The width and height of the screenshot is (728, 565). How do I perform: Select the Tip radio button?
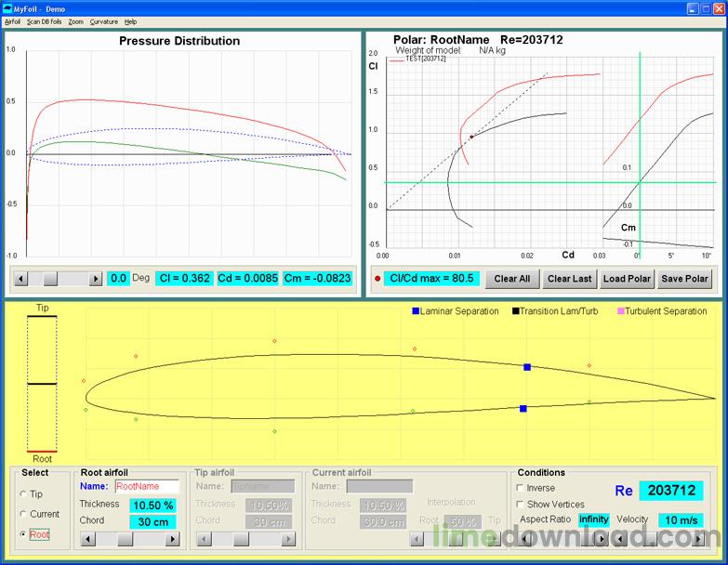(x=23, y=494)
